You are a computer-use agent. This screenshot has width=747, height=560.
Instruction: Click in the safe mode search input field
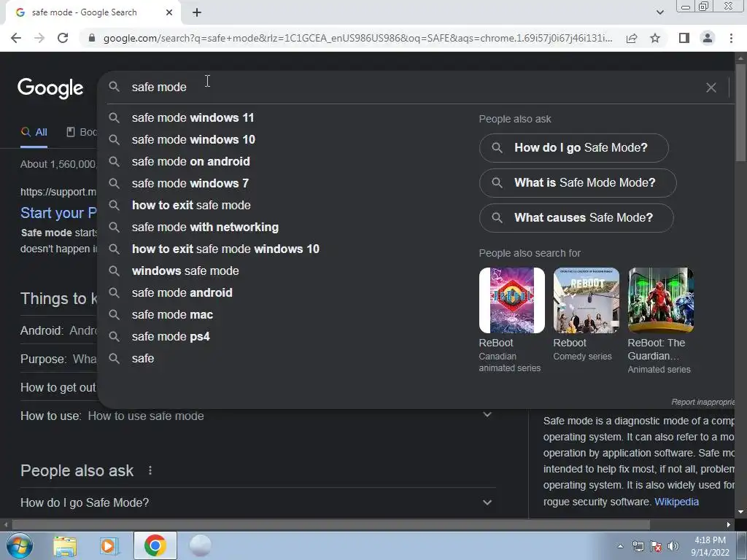click(x=414, y=87)
